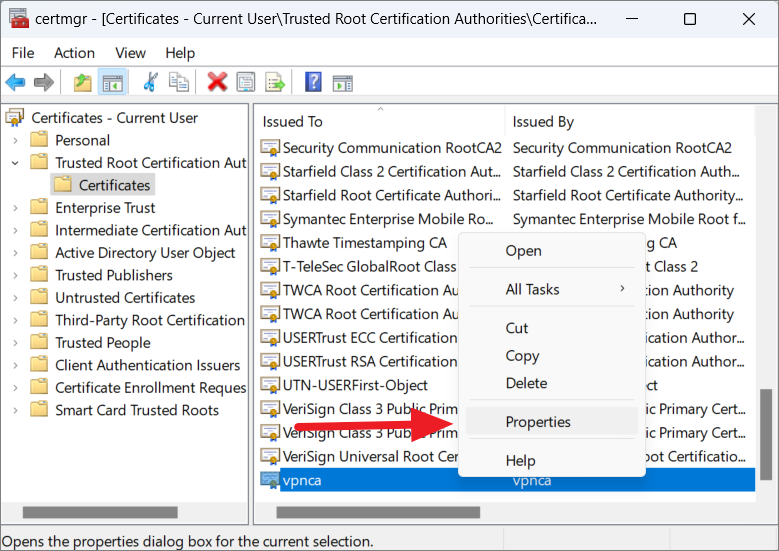
Task: Open the View menu
Action: [131, 53]
